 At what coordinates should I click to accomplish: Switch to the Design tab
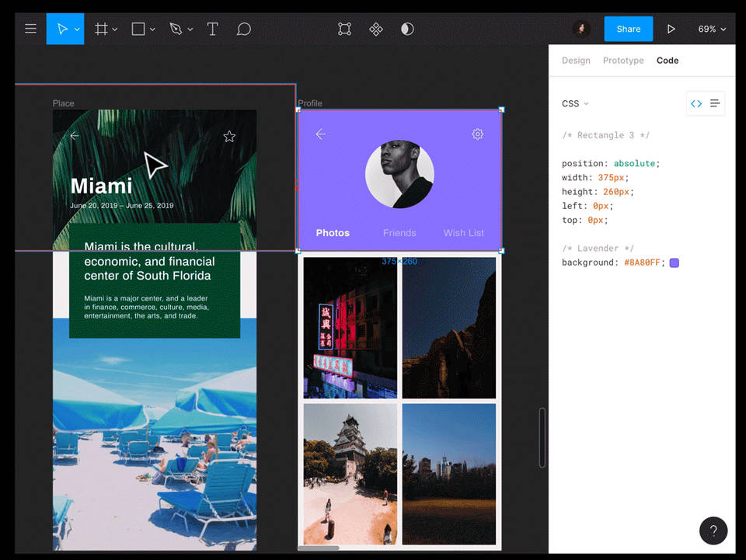click(x=576, y=60)
